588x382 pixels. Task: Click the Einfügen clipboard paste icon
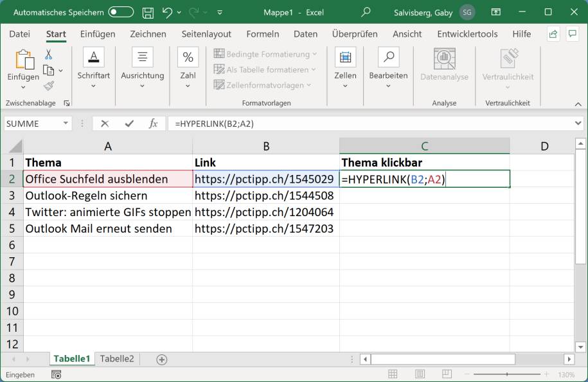24,60
